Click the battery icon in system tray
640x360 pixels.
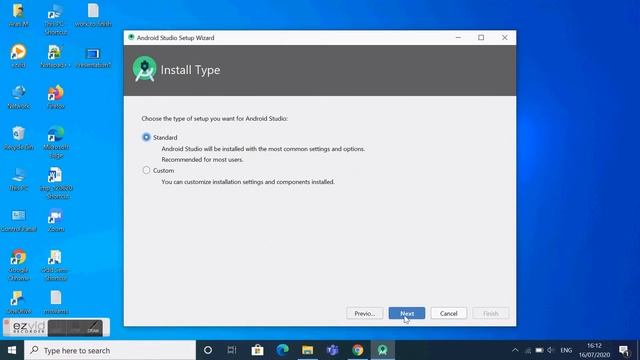tap(539, 350)
